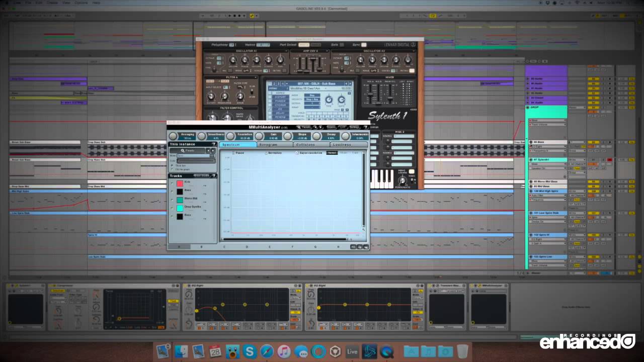This screenshot has height=362, width=644.
Task: Open Ableton Live icon in the dock
Action: point(352,351)
